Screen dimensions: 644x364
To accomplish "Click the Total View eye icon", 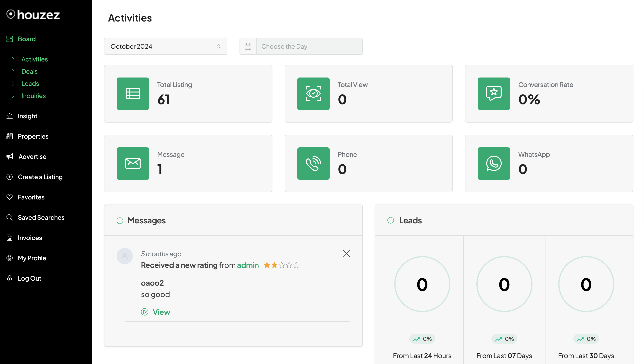I will 313,94.
